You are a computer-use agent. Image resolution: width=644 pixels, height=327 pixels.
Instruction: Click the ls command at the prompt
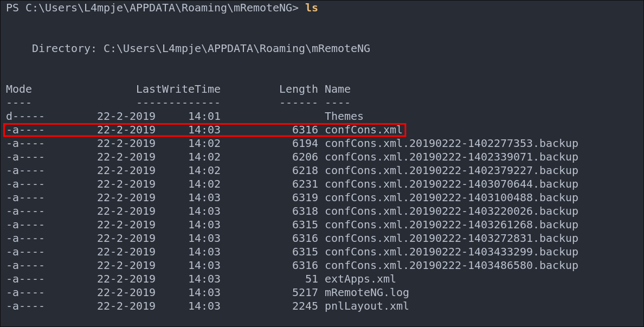pyautogui.click(x=311, y=8)
